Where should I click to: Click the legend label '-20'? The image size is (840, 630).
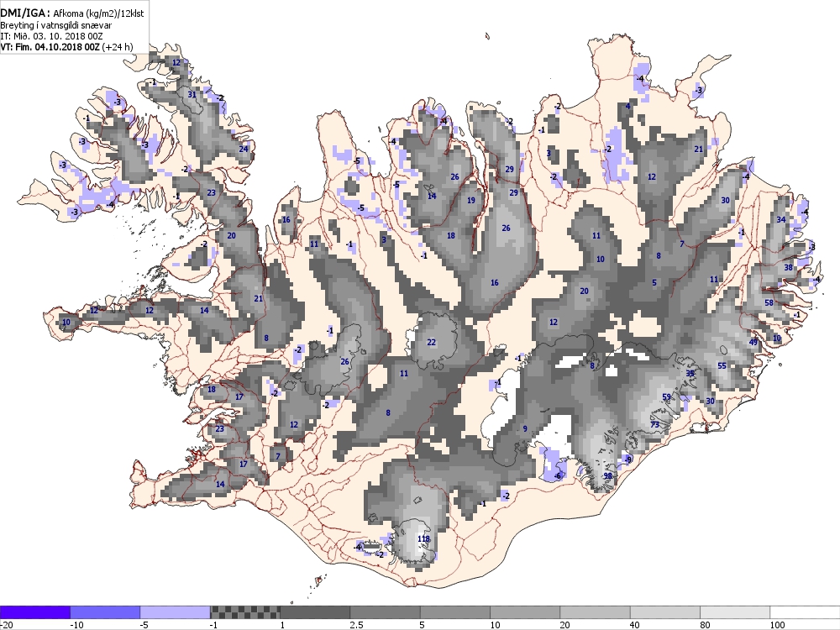point(7,625)
